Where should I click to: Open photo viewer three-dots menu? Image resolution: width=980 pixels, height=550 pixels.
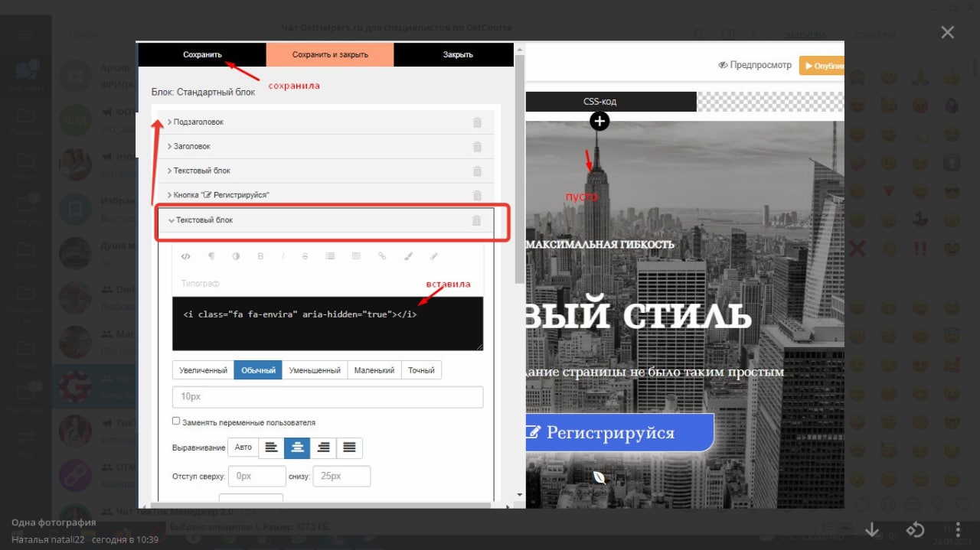(x=958, y=530)
